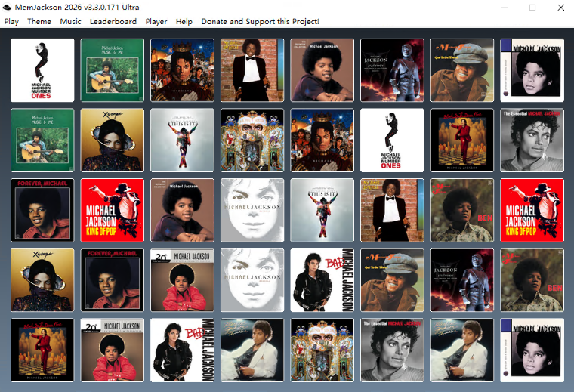This screenshot has height=392, width=574.
Task: Select The Essential Michael Jackson card in bottom row
Action: pos(392,350)
